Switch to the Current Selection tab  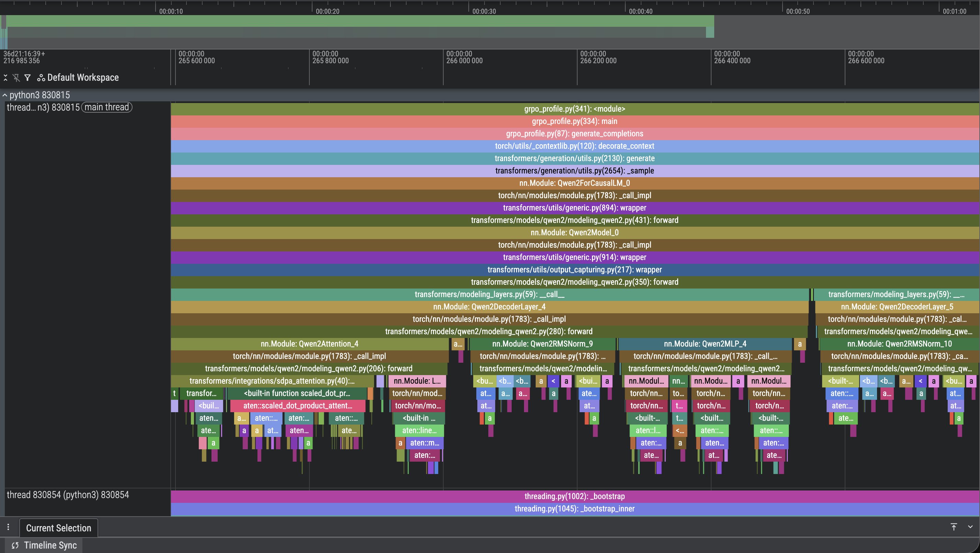(x=59, y=528)
